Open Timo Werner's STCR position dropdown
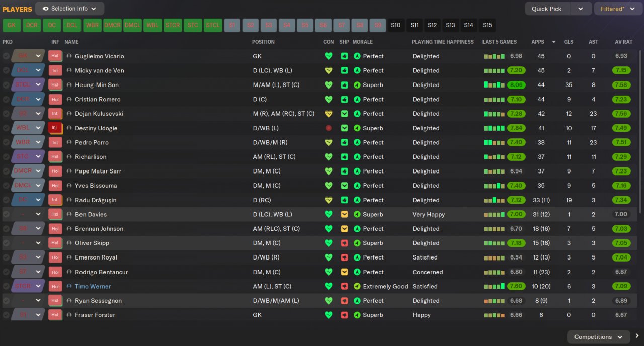 click(x=38, y=286)
